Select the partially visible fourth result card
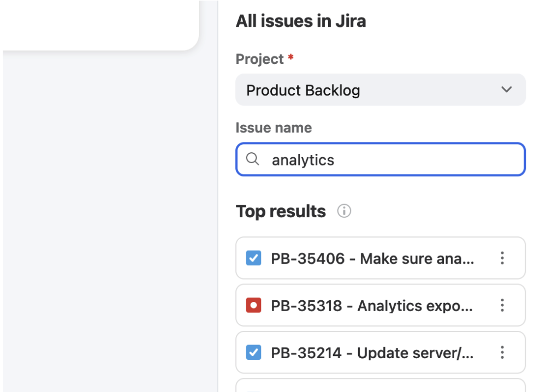Image resolution: width=540 pixels, height=392 pixels. pos(380,386)
